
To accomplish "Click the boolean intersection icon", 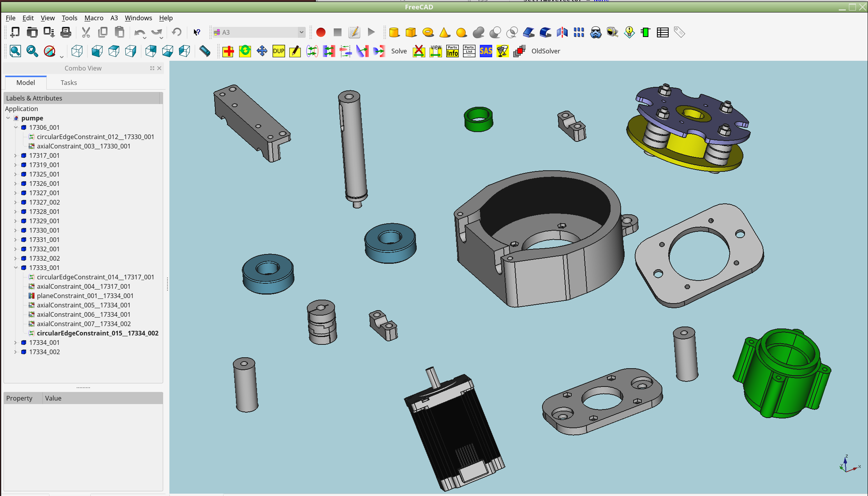I will pos(512,32).
